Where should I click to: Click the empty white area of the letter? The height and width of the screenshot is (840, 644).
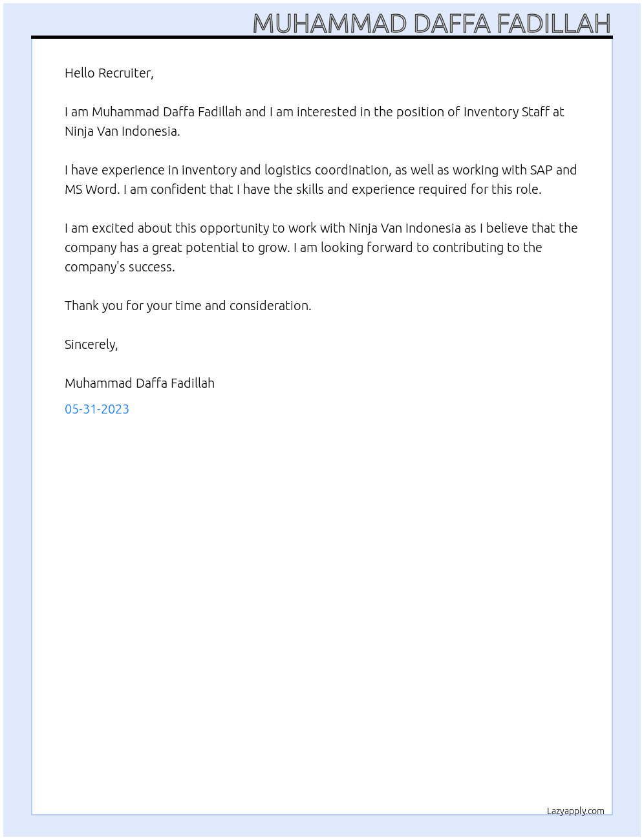coord(322,607)
